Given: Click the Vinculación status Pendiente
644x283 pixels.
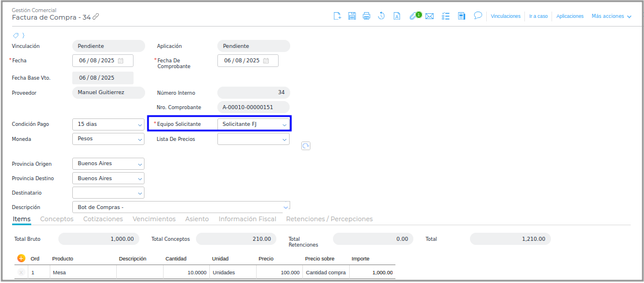Looking at the screenshot, I should coord(109,46).
